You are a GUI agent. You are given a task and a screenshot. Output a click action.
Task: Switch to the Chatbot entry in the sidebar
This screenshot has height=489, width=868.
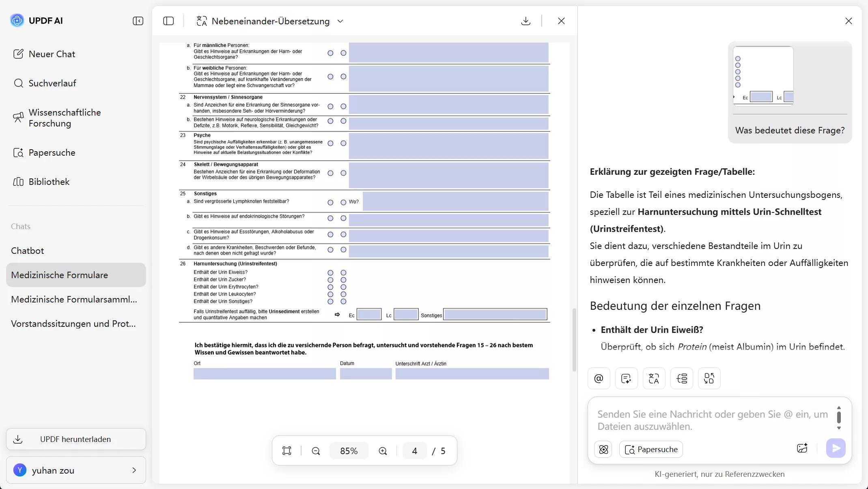(x=28, y=251)
